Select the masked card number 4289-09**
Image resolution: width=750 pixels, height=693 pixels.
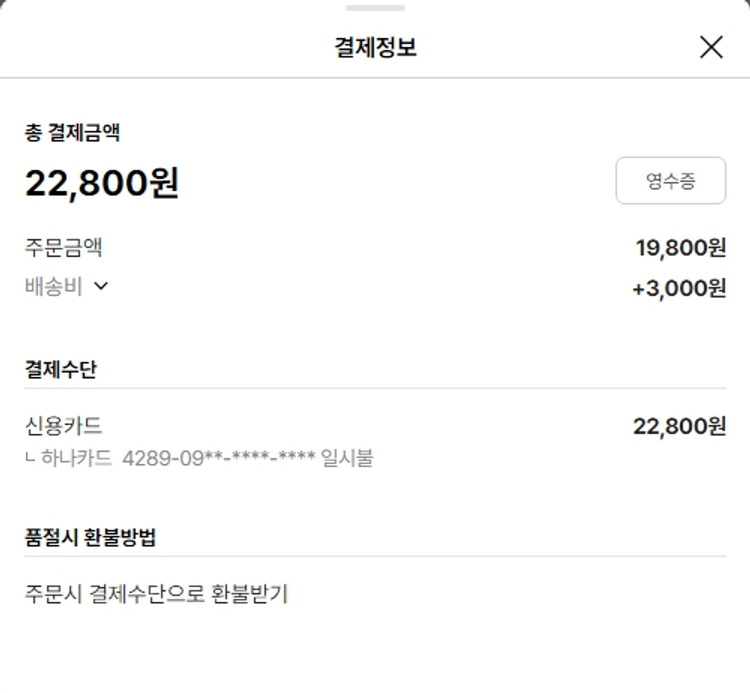click(x=219, y=459)
